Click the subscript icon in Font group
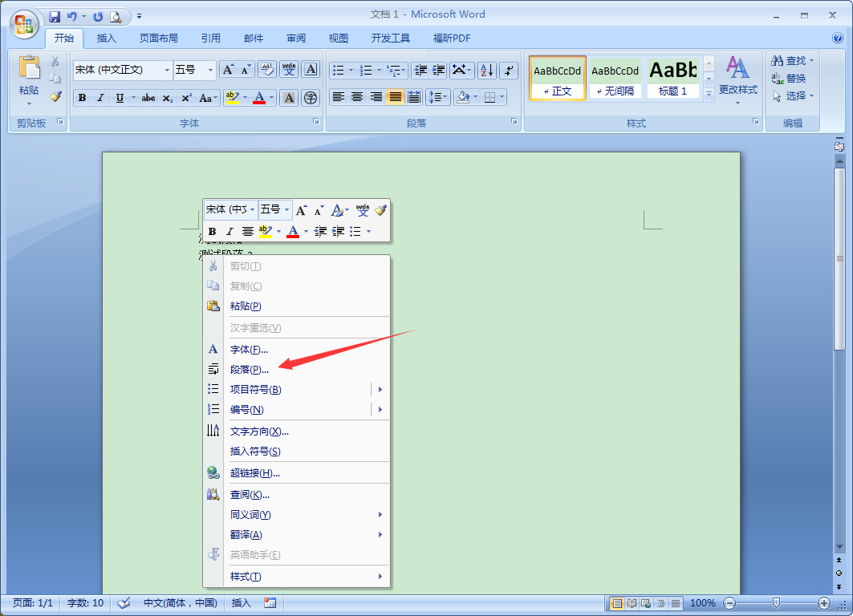Screen dimensions: 853x616 point(167,98)
